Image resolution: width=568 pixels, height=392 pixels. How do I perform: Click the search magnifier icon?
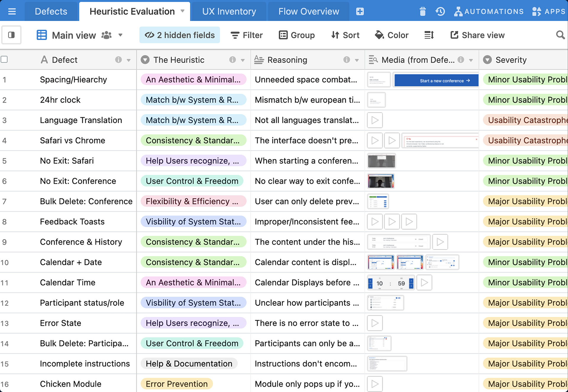(560, 35)
